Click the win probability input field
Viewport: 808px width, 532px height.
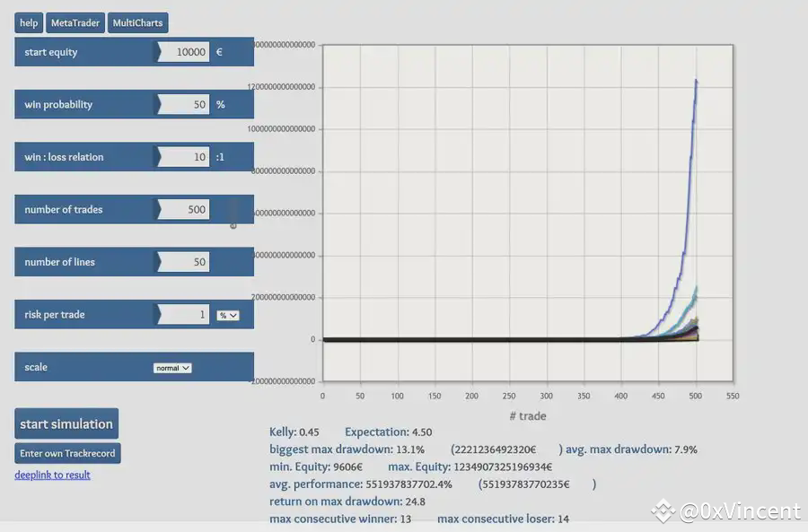pyautogui.click(x=183, y=105)
